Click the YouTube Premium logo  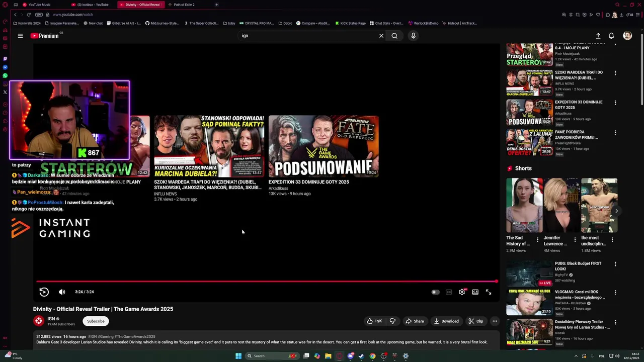pos(45,36)
